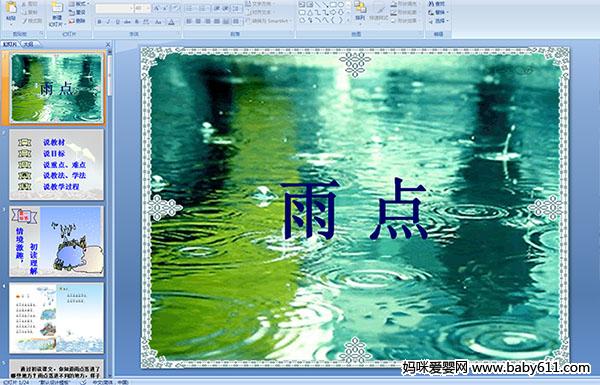Expand the slide Layout dropdown
This screenshot has height=385, width=600.
[79, 3]
